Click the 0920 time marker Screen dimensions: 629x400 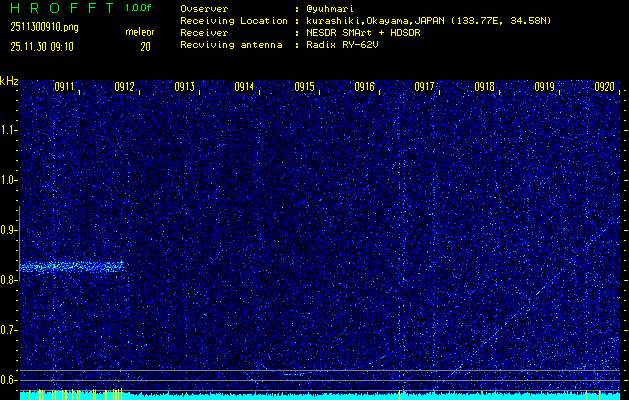click(x=604, y=87)
